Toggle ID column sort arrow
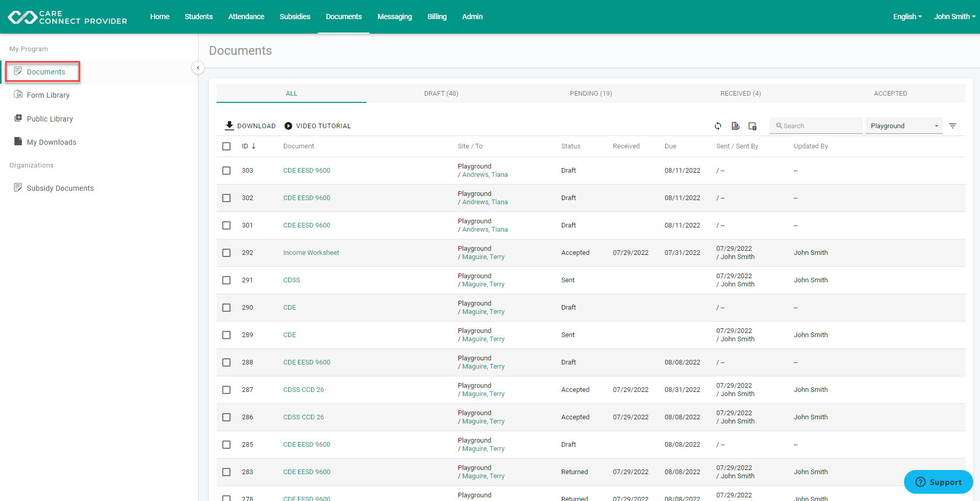Image resolution: width=980 pixels, height=501 pixels. (x=254, y=146)
